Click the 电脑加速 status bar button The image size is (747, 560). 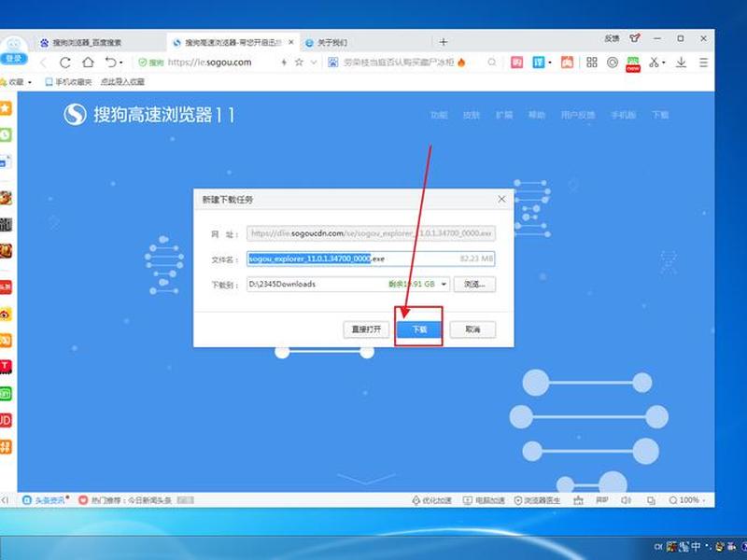coord(484,500)
